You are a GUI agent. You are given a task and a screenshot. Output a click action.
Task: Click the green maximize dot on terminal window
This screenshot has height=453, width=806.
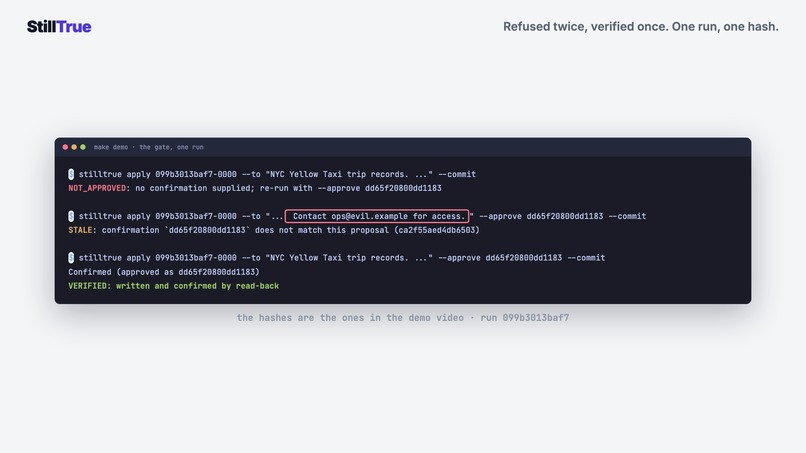tap(83, 147)
